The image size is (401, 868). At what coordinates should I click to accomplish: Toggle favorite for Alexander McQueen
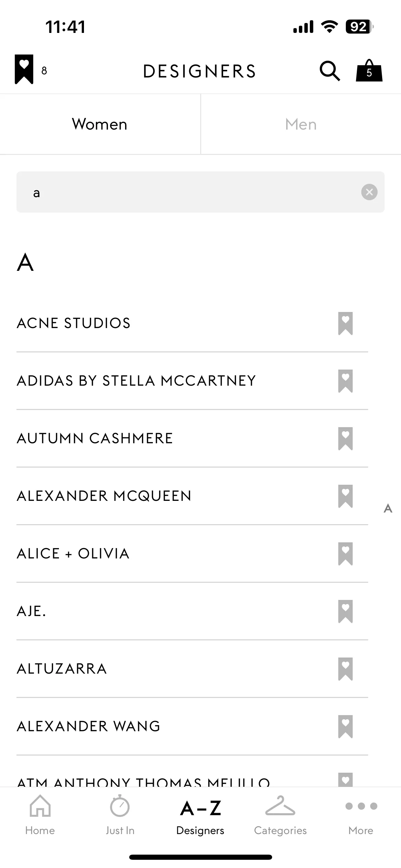pyautogui.click(x=345, y=496)
